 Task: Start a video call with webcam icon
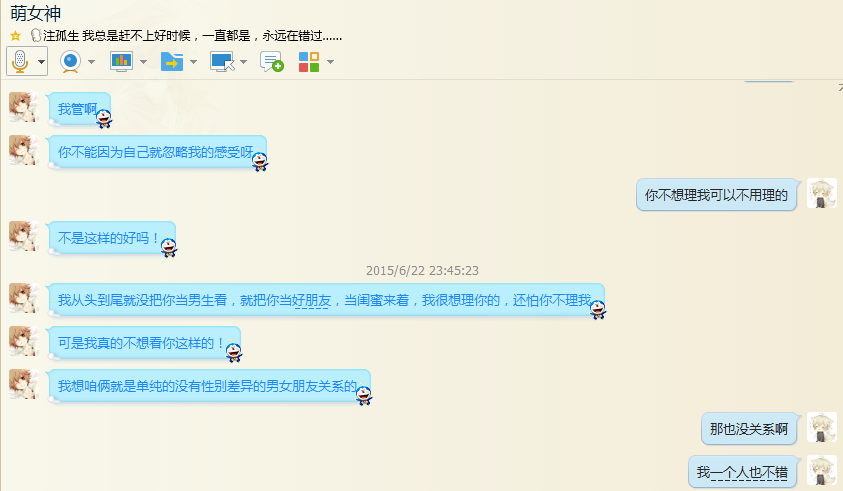point(70,61)
